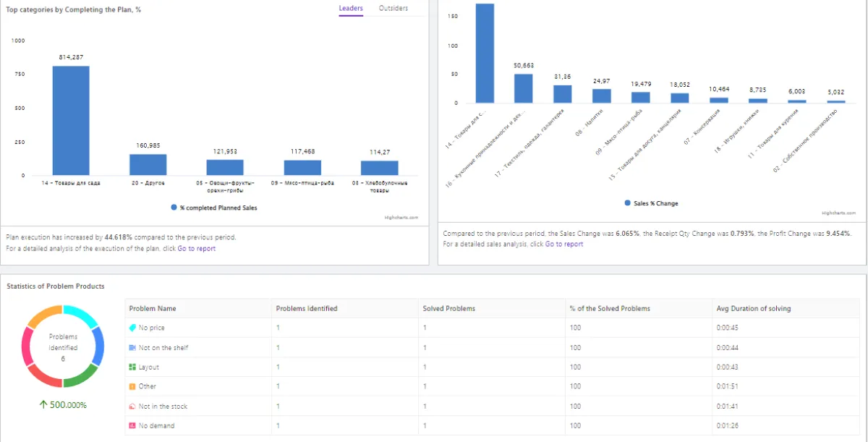
Task: Select the blue segment of the problems donut
Action: tap(98, 346)
